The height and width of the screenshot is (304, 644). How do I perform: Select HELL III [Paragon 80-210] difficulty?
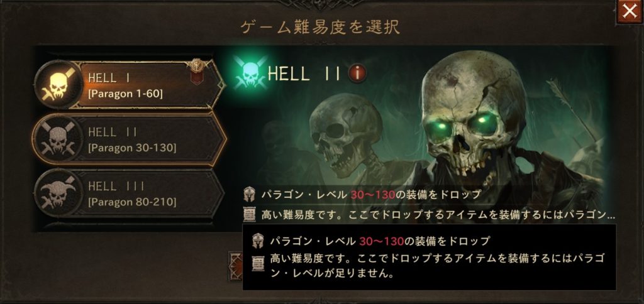(x=130, y=193)
